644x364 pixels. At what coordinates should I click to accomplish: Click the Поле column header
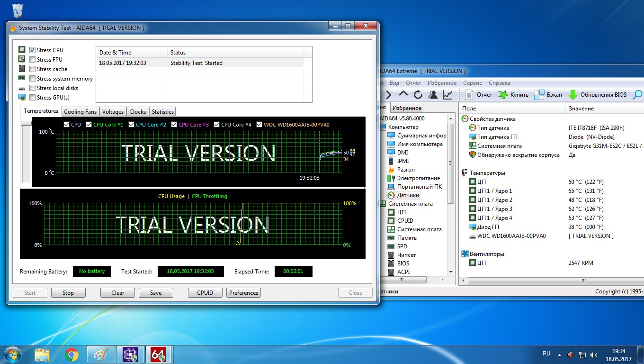click(512, 109)
